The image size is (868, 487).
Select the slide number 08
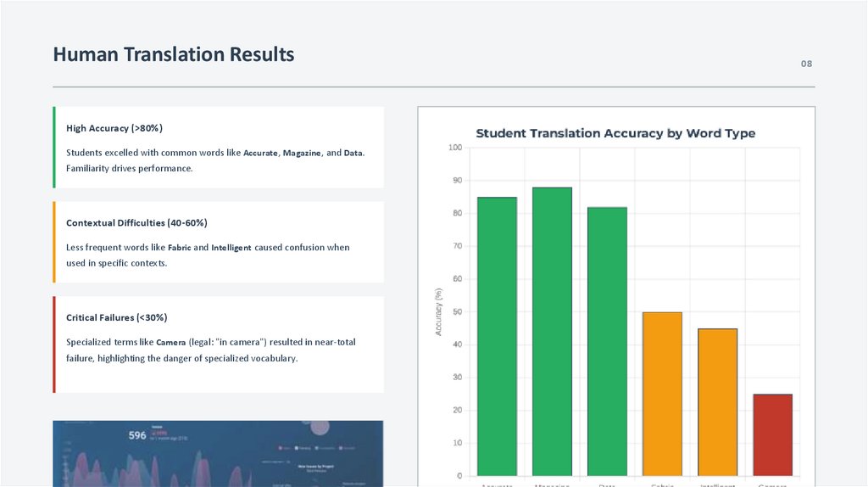(x=806, y=64)
